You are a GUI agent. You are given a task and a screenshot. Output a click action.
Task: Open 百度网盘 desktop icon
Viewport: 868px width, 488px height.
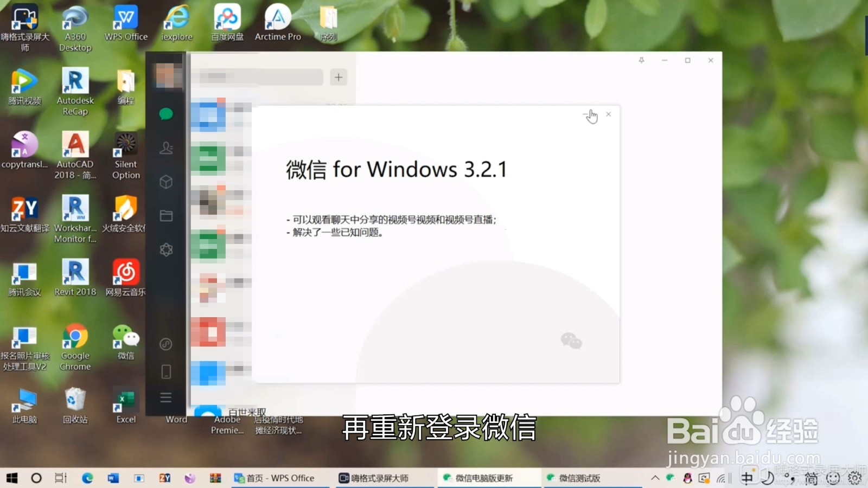click(227, 23)
